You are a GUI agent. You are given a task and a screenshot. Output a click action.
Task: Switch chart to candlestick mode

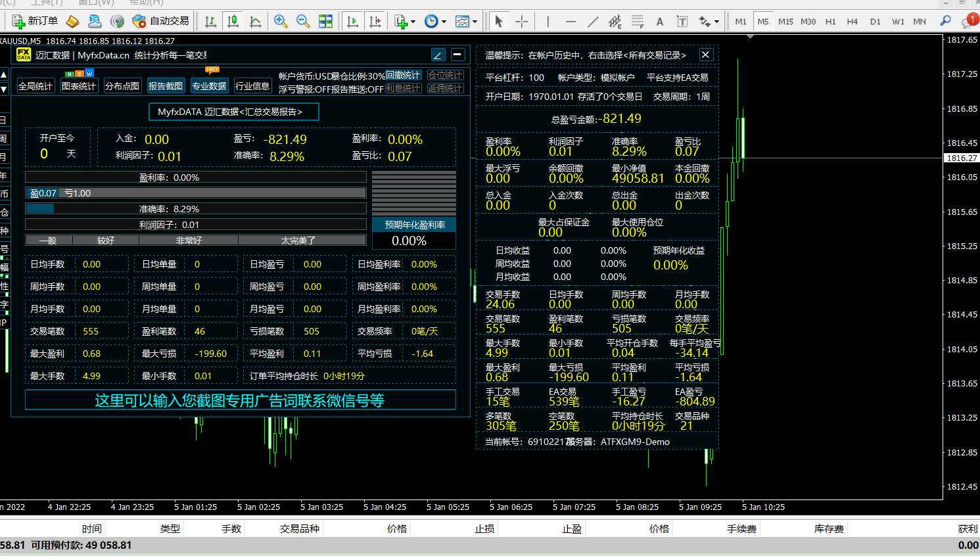[233, 22]
